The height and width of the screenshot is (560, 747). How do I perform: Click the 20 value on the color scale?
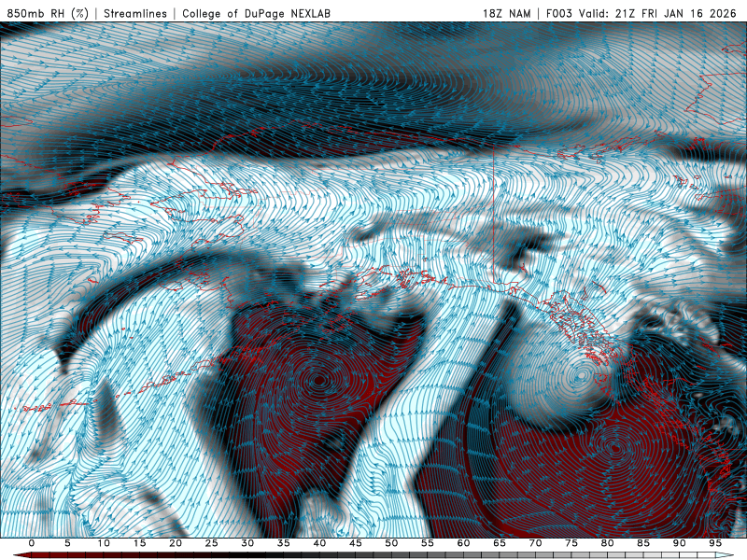tap(176, 543)
